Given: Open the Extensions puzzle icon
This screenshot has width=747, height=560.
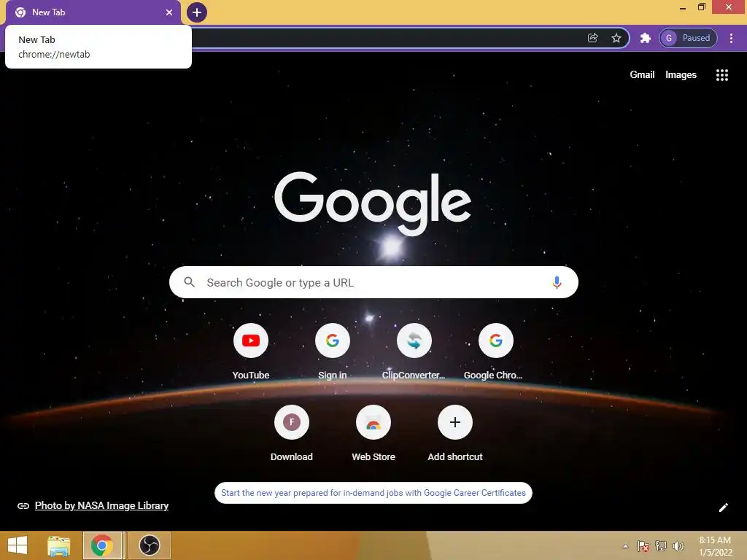Looking at the screenshot, I should click(645, 38).
